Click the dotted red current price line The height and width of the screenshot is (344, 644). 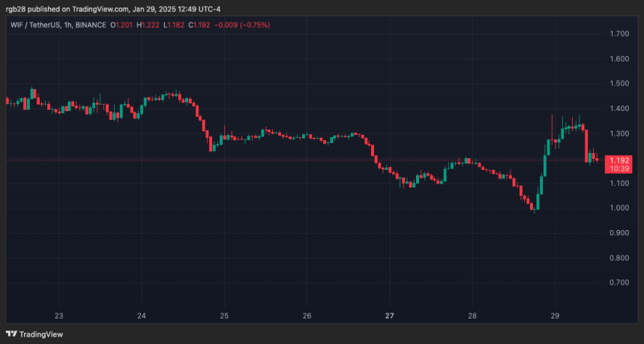[x=300, y=160]
